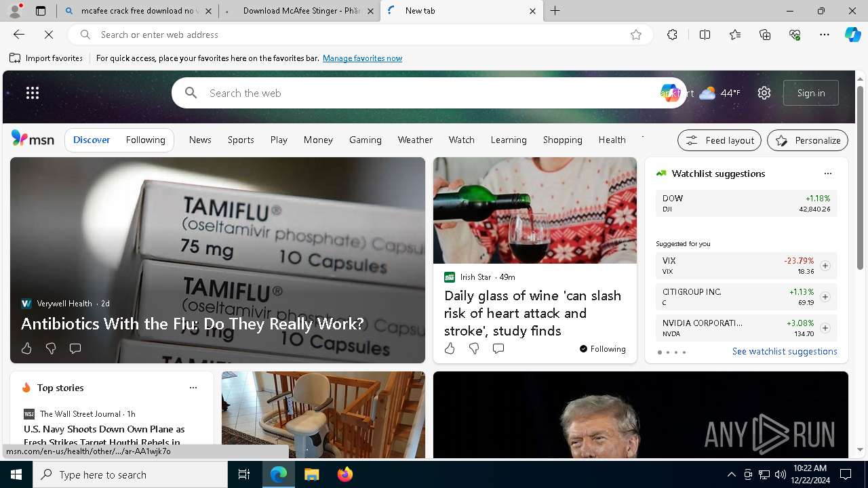868x488 pixels.
Task: Open the tab actions menu icon
Action: pos(41,11)
